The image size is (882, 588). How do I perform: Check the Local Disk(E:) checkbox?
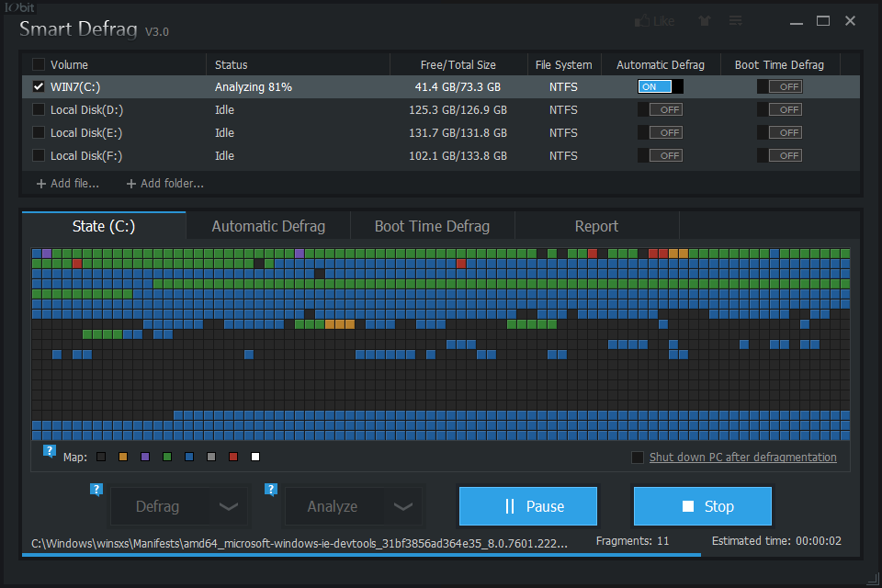pyautogui.click(x=39, y=133)
